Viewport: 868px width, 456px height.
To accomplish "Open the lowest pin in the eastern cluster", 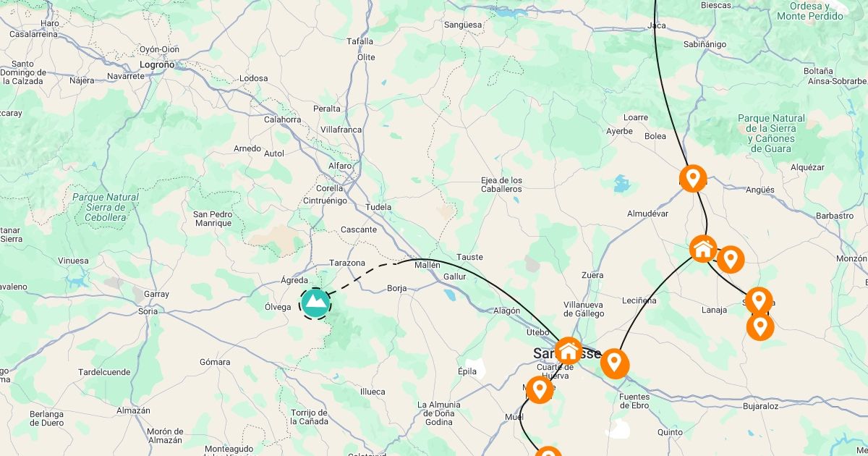I will 760,327.
